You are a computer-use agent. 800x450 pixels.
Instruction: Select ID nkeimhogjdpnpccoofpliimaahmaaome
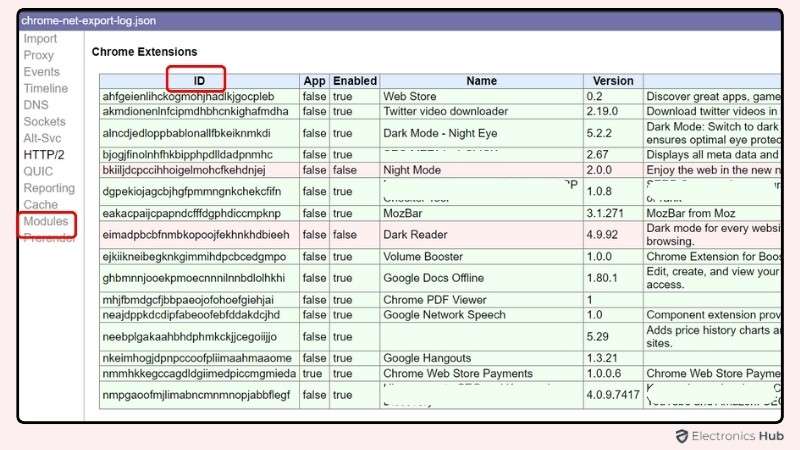point(197,358)
